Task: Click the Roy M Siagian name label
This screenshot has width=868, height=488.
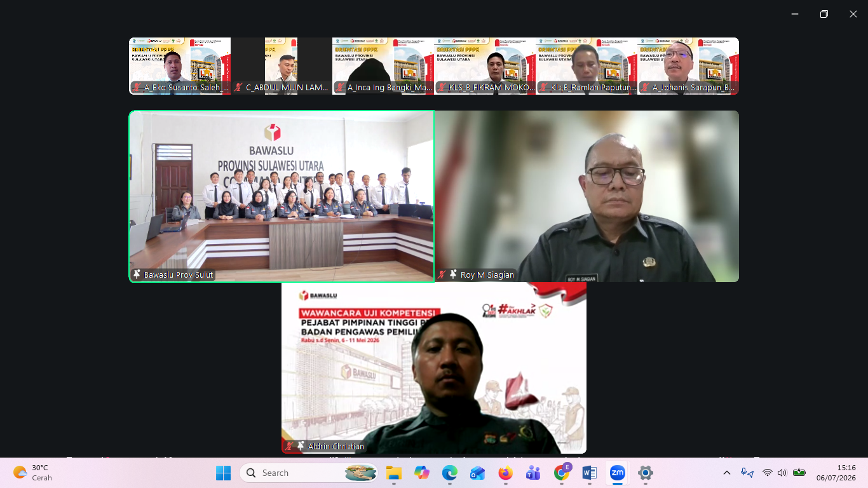Action: (x=487, y=275)
